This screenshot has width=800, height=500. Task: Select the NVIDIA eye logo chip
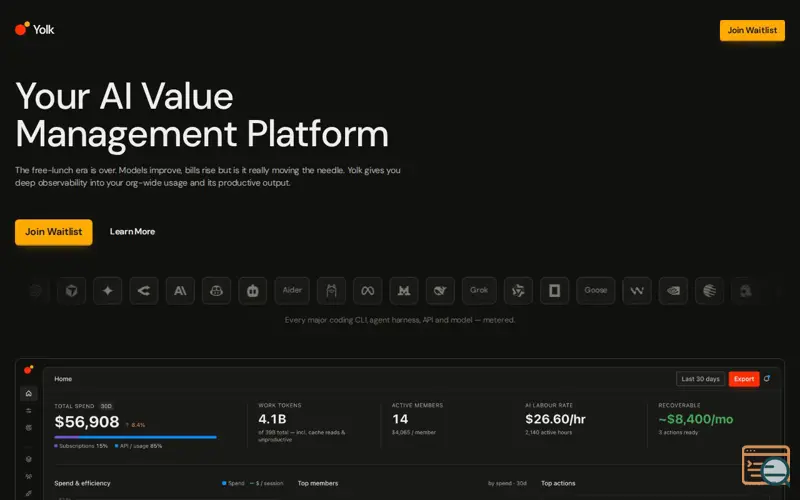(673, 290)
